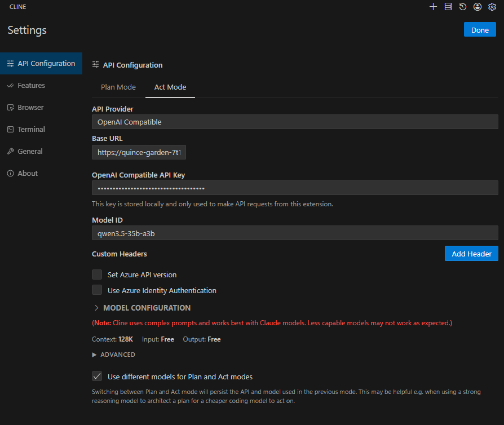Click the key stored locally description
Image resolution: width=504 pixels, height=425 pixels.
[x=213, y=204]
